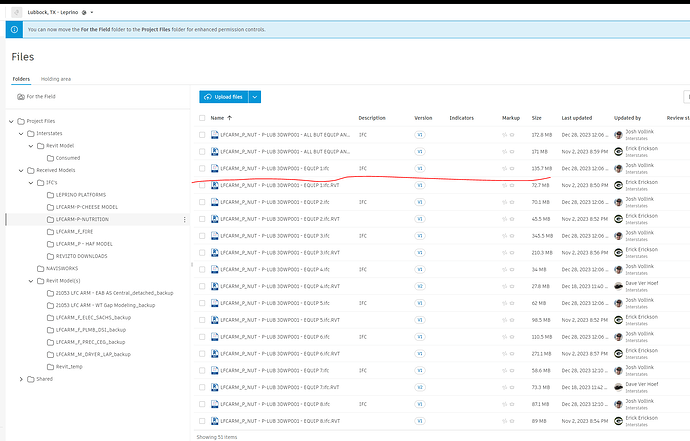
Task: Click the file icon of EQUIP 2.ifc
Action: coord(215,202)
